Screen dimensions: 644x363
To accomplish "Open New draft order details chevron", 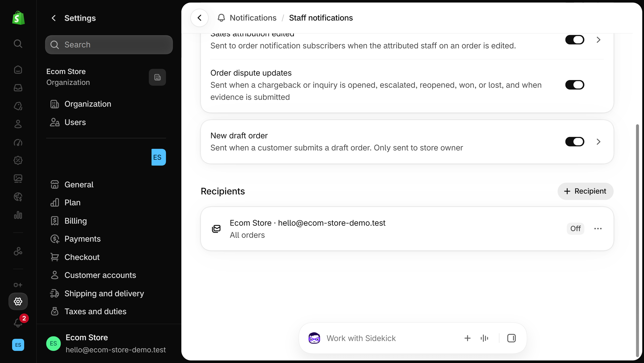I will pyautogui.click(x=598, y=142).
